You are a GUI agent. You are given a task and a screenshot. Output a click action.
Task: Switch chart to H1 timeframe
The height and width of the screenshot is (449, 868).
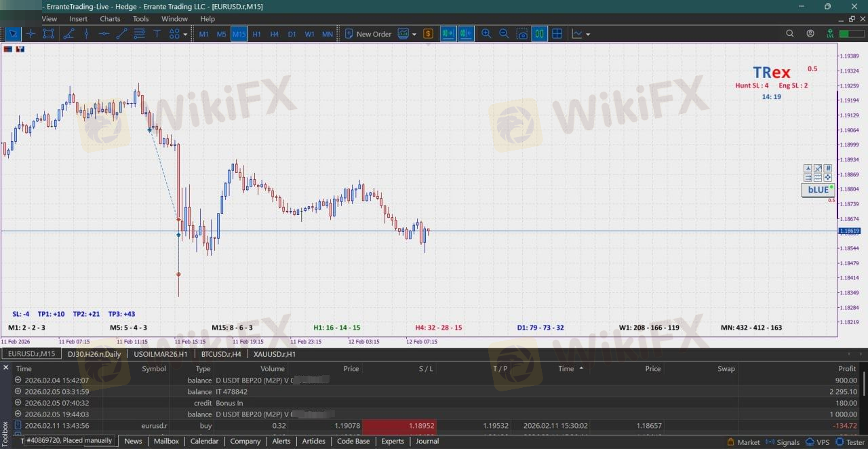point(256,34)
